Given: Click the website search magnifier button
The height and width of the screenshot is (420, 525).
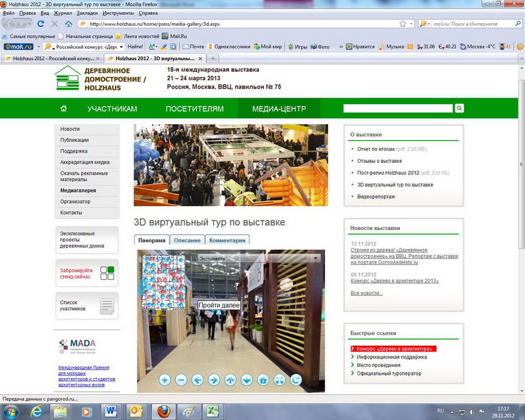Looking at the screenshot, I should [460, 109].
